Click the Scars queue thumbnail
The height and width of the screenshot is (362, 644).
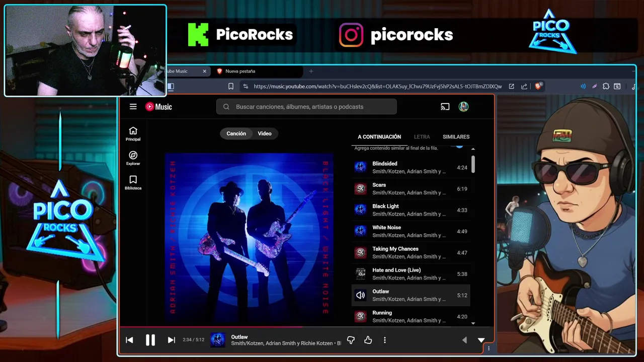(360, 189)
